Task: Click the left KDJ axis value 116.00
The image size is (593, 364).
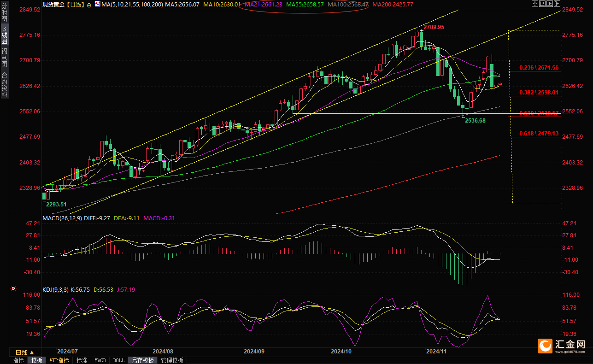Action: 31,295
